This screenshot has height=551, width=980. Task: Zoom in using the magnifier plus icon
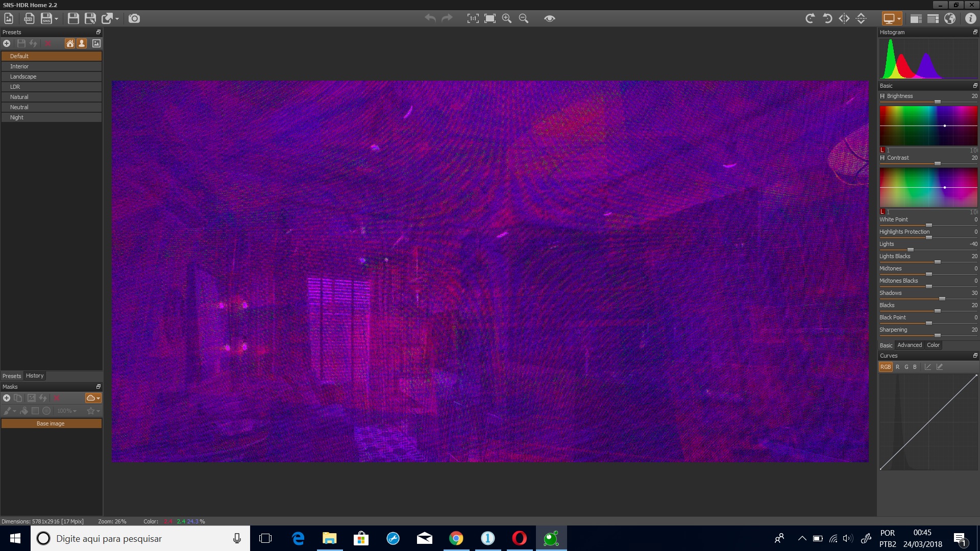507,18
